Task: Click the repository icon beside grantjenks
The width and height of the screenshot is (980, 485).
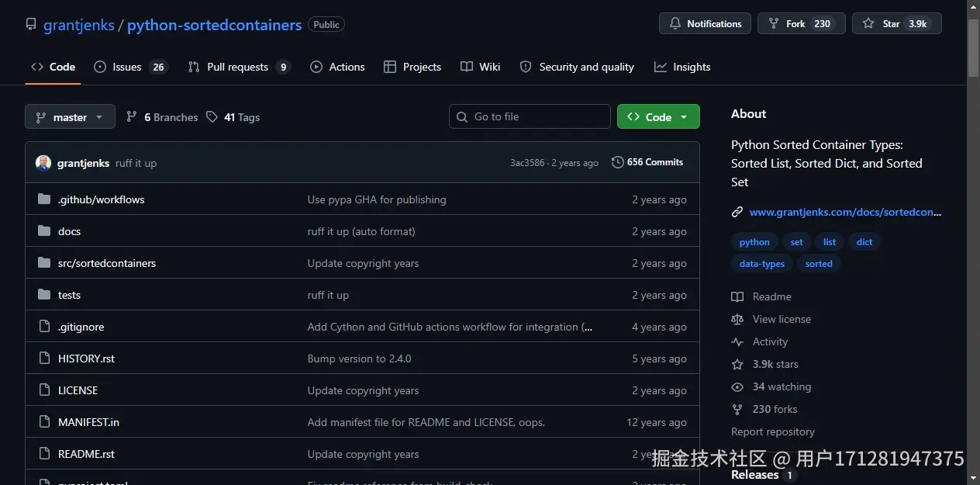Action: tap(31, 25)
